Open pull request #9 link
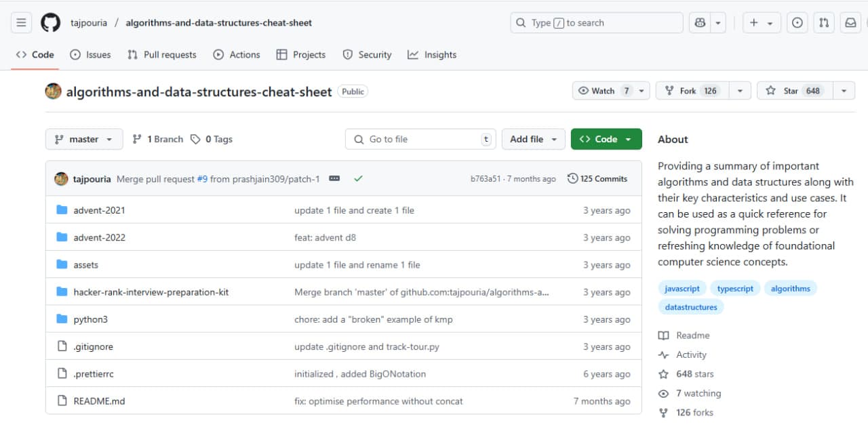 point(202,179)
